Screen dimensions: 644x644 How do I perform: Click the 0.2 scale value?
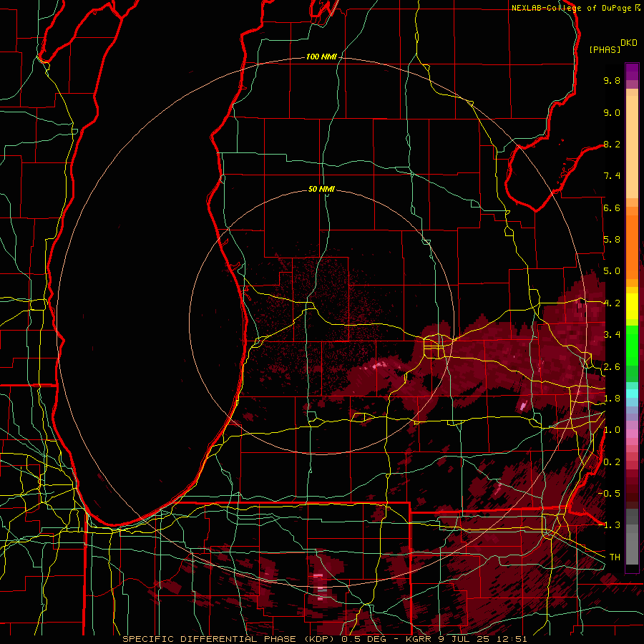coord(612,462)
